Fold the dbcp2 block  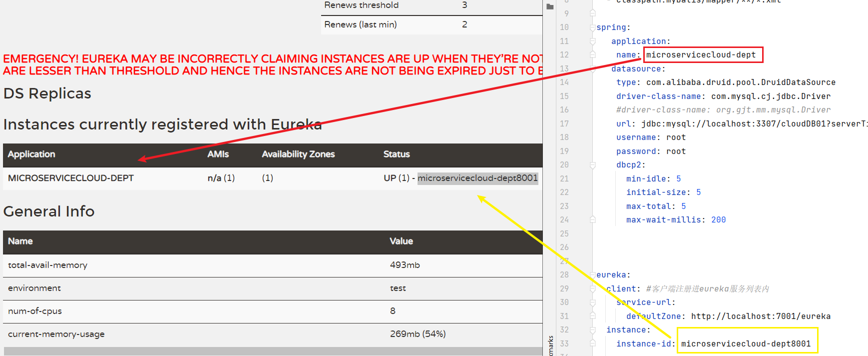click(x=592, y=165)
